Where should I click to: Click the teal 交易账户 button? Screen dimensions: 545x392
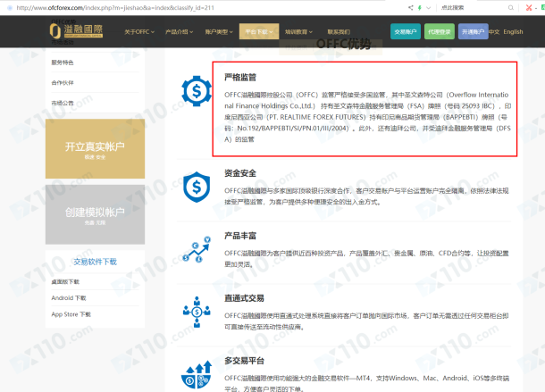tap(406, 31)
